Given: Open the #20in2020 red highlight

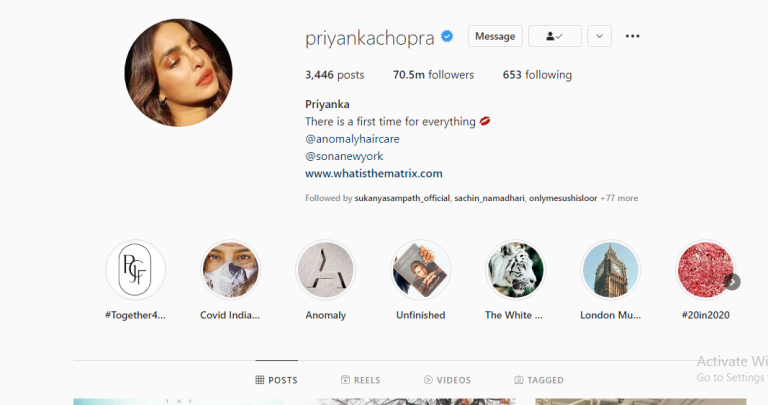Looking at the screenshot, I should pos(705,270).
